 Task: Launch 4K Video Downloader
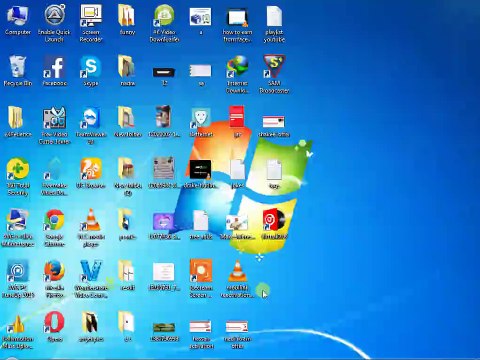point(164,23)
